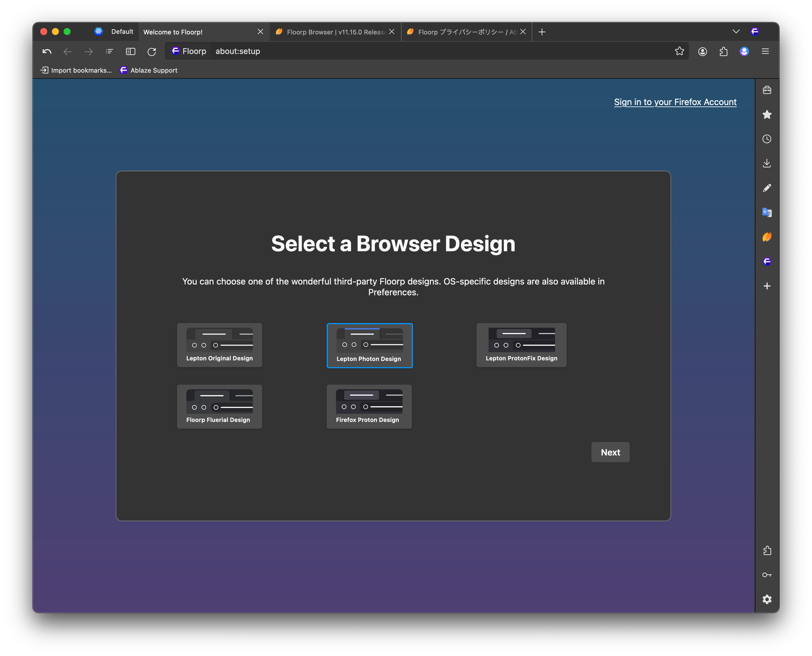Click the profile avatar icon in toolbar
Viewport: 812px width, 656px height.
pyautogui.click(x=744, y=51)
